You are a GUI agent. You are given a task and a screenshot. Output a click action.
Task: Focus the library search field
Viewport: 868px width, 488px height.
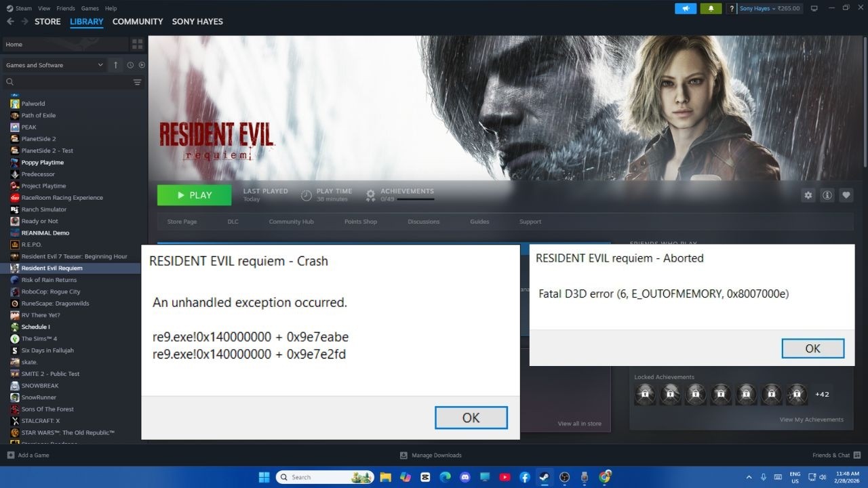pos(68,82)
